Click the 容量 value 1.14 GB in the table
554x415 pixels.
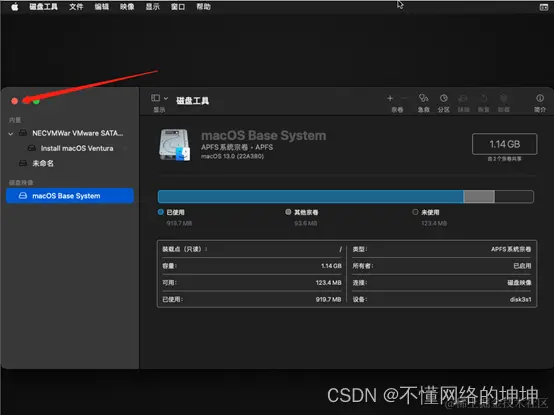pyautogui.click(x=331, y=266)
